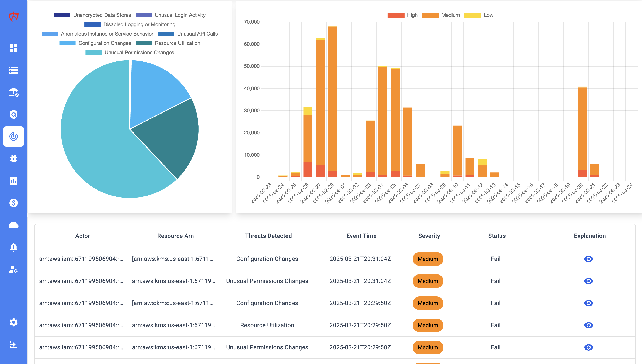Viewport: 642px width, 364px height.
Task: Click the Threats Detected column header
Action: click(x=268, y=236)
